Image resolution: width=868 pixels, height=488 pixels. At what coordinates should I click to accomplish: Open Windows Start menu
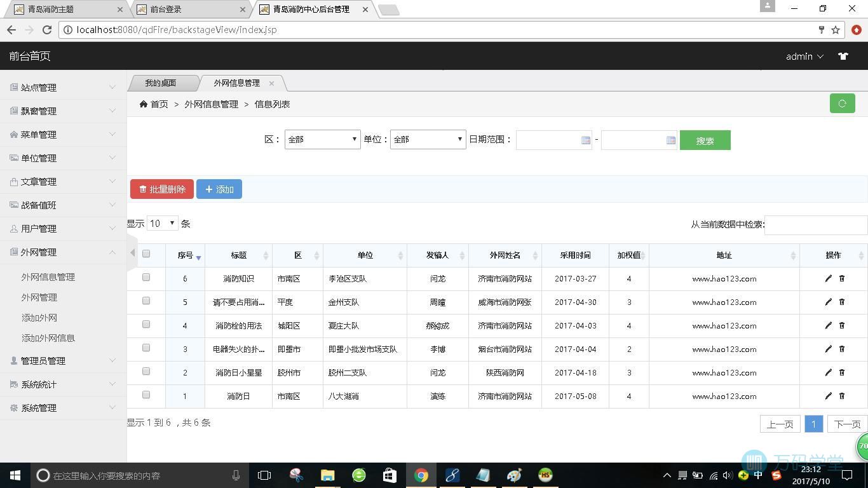click(x=15, y=475)
